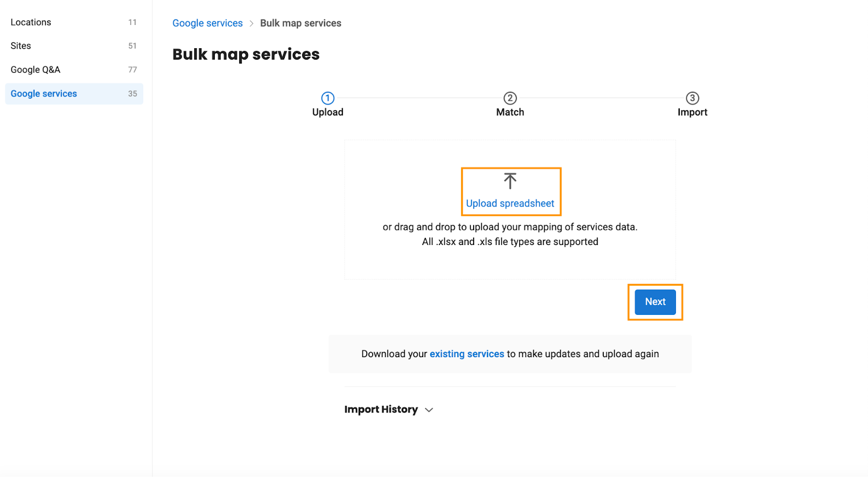Screen dimensions: 868x477
Task: Click the Locations count 11
Action: coord(132,22)
